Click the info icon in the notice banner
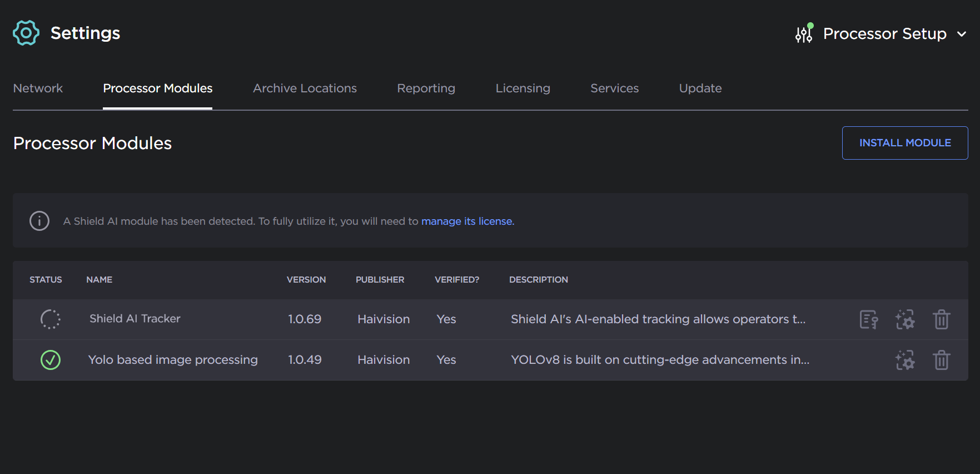This screenshot has height=474, width=980. [x=39, y=221]
